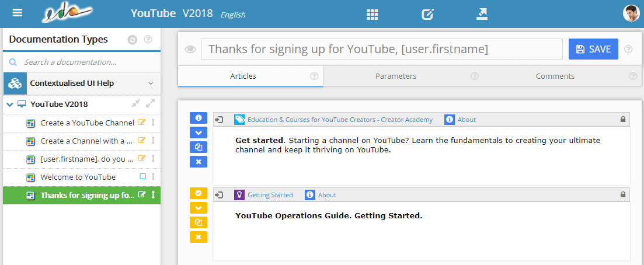
Task: Open Contextualised UI Help dropdown
Action: pyautogui.click(x=151, y=83)
